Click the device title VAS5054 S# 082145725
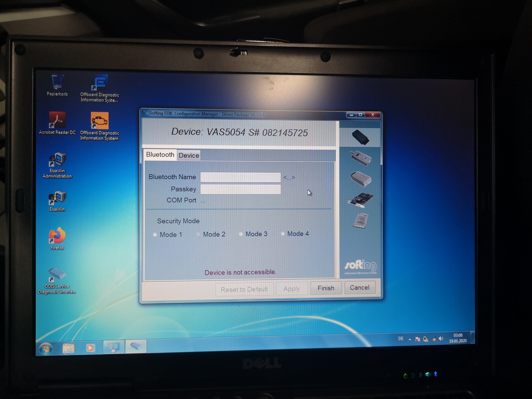 (x=239, y=132)
